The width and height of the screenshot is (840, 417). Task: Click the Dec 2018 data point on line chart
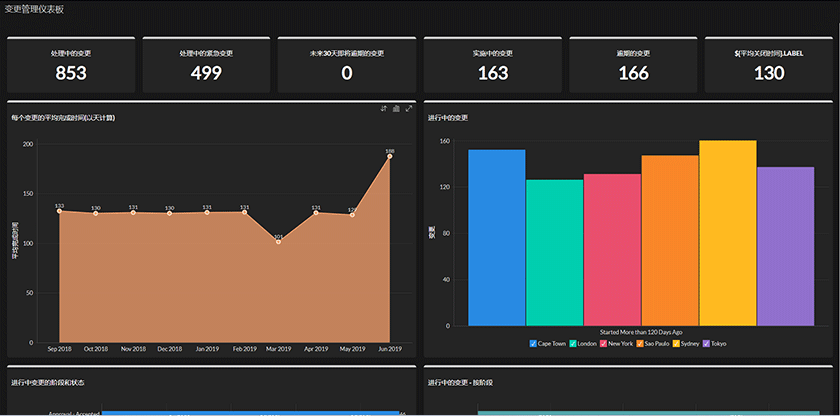coord(169,213)
